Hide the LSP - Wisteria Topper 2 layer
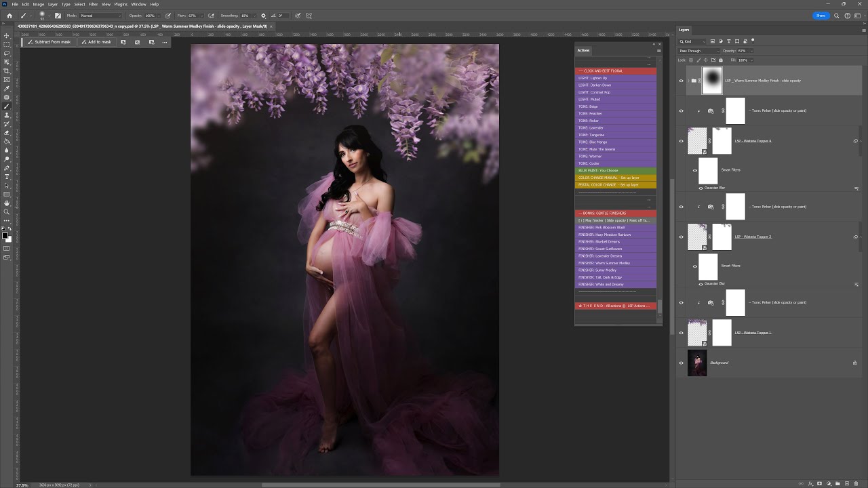 click(x=682, y=237)
